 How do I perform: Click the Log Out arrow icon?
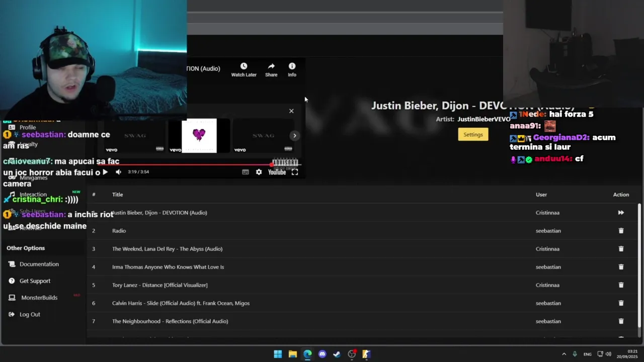click(x=12, y=314)
